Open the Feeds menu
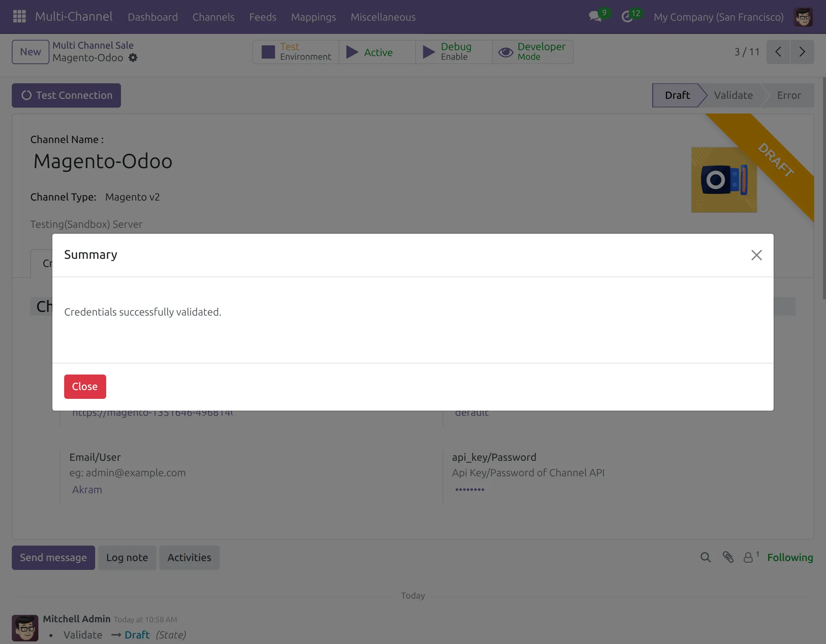 coord(263,17)
